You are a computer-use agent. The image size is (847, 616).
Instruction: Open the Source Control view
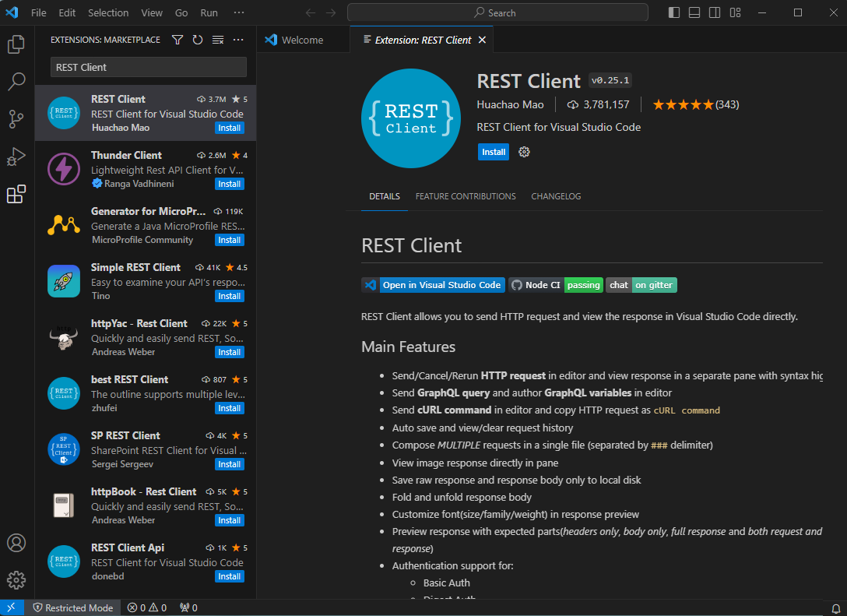click(x=16, y=118)
